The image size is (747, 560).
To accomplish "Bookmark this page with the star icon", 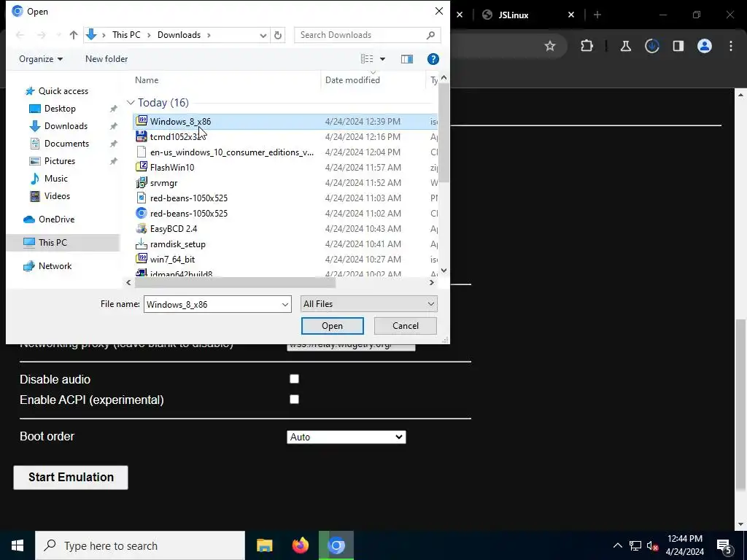I will 550,46.
